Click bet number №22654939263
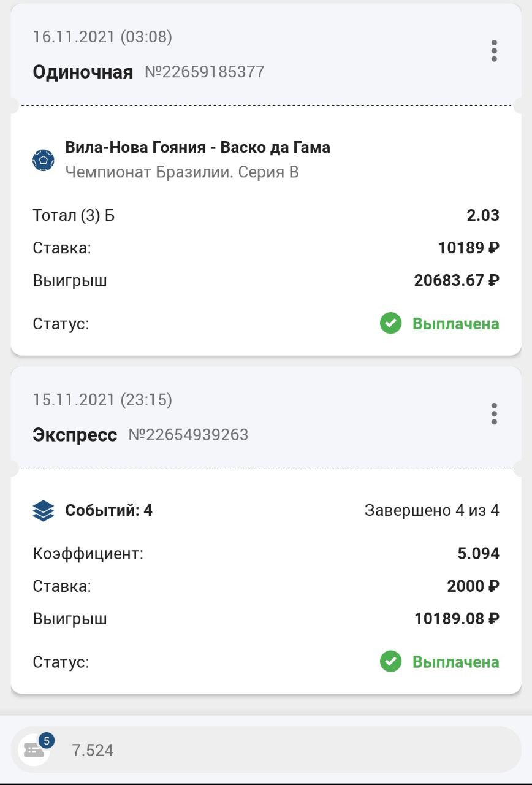532x785 pixels. (188, 435)
